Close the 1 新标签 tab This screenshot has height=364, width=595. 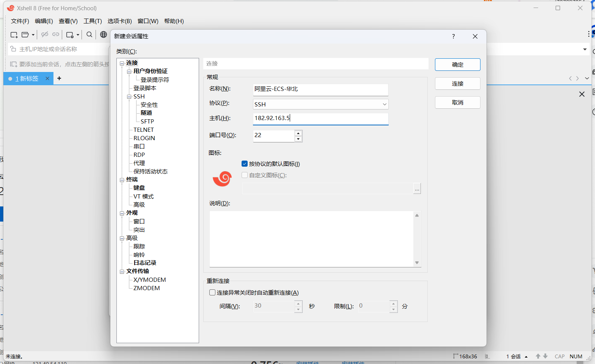tap(47, 78)
